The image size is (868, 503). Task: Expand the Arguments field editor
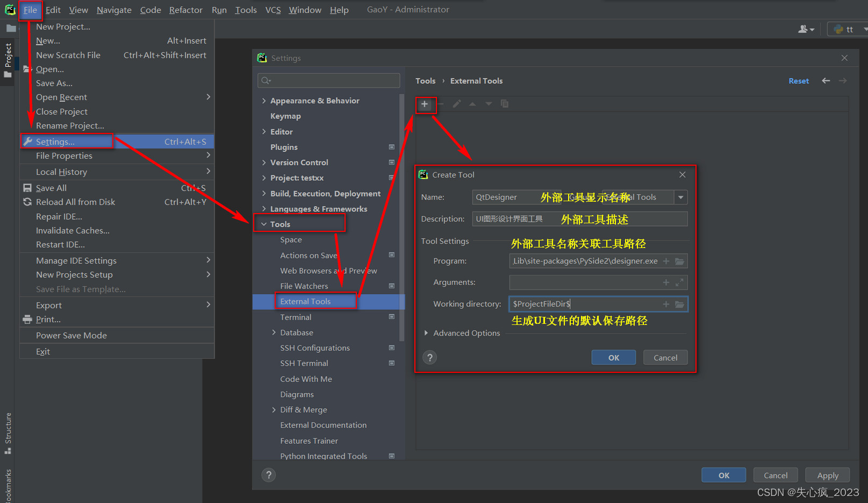pyautogui.click(x=679, y=282)
